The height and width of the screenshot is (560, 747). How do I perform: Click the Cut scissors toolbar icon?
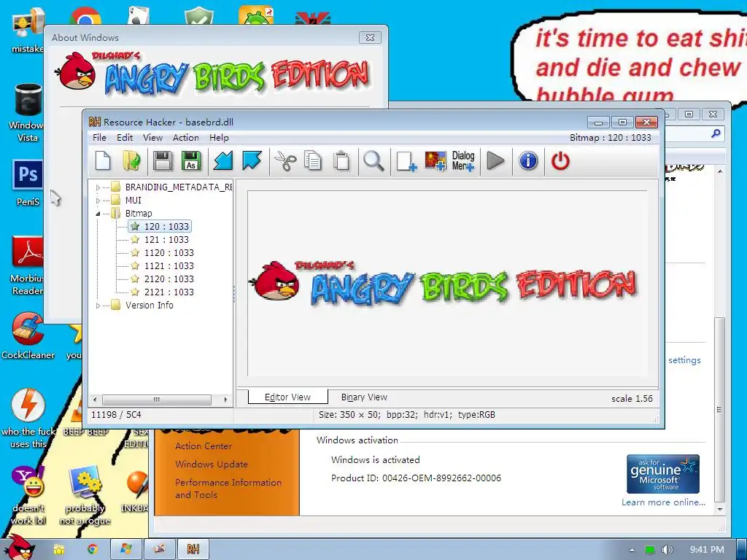(285, 161)
